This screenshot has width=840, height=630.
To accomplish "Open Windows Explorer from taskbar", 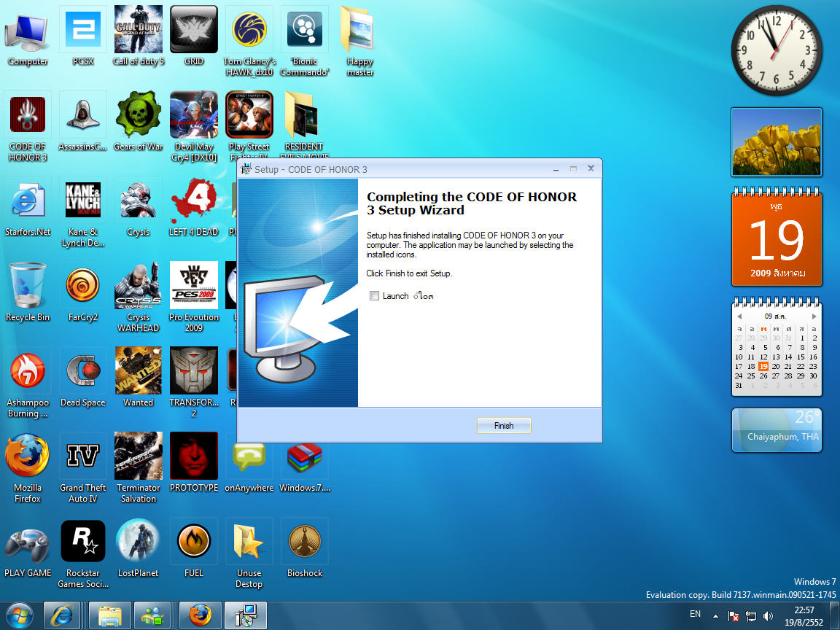I will pyautogui.click(x=110, y=616).
